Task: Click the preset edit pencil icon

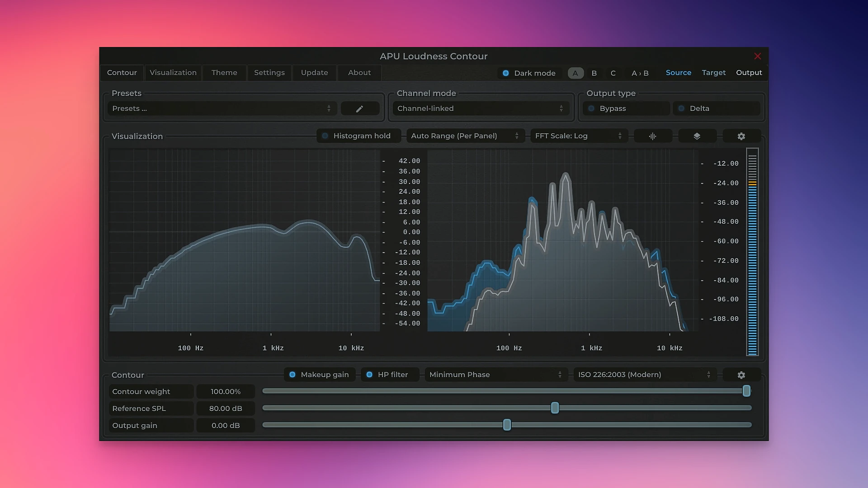Action: (x=360, y=108)
